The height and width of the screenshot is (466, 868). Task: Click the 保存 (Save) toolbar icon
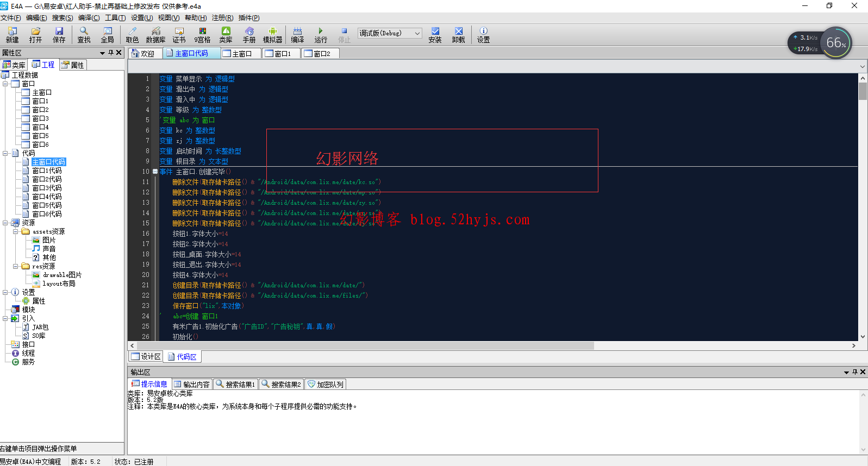tap(59, 35)
